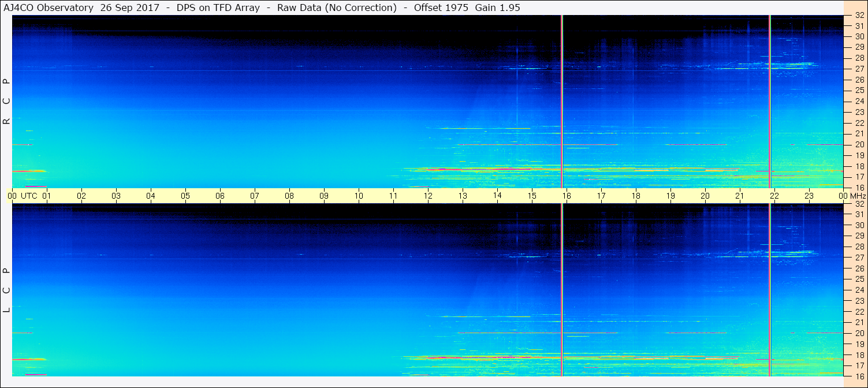Click the 00 UTC time axis label
Image resolution: width=868 pixels, height=388 pixels.
(23, 196)
